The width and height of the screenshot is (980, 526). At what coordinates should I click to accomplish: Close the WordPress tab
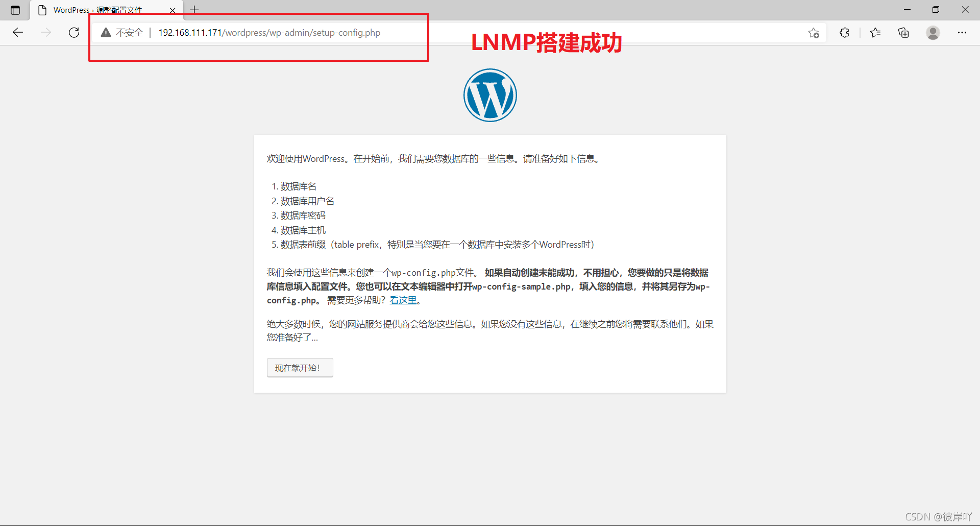(x=173, y=10)
